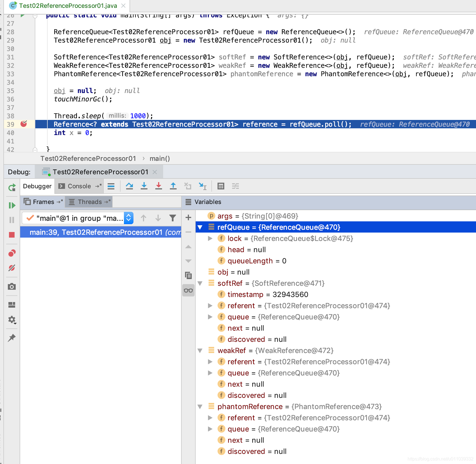Click the Step Out icon
Screen dimensions: 476x464
(173, 186)
